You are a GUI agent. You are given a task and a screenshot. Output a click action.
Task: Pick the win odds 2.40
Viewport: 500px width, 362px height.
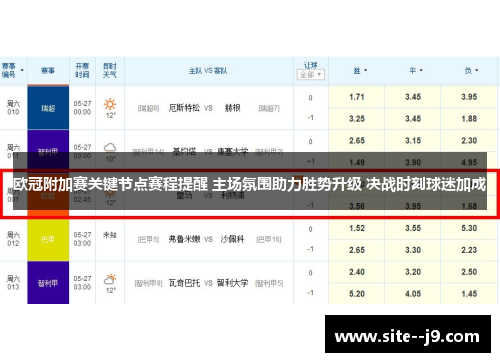tap(357, 272)
